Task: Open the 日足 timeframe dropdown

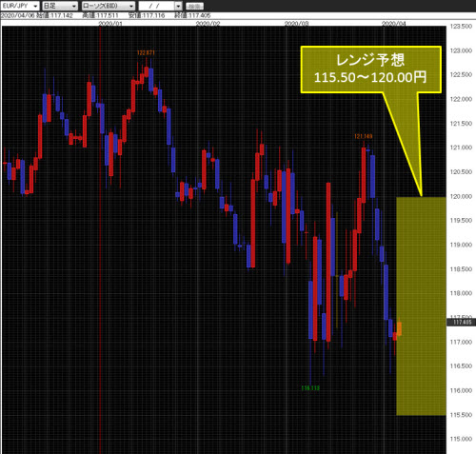Action: coord(60,6)
